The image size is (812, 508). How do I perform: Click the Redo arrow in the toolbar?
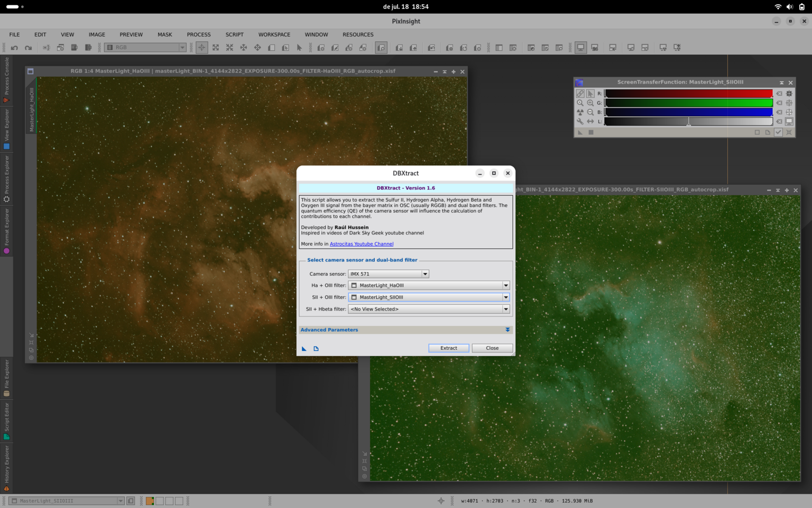[28, 48]
